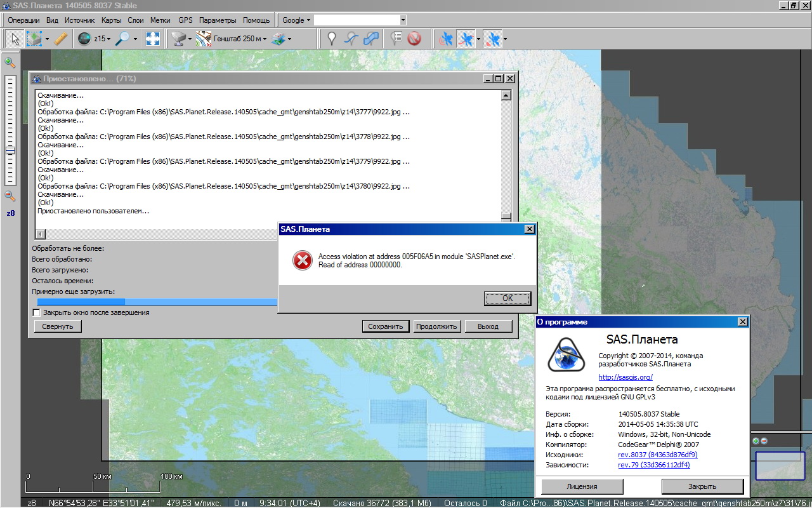Open the sasgis.org website link
This screenshot has width=812, height=508.
pos(625,377)
